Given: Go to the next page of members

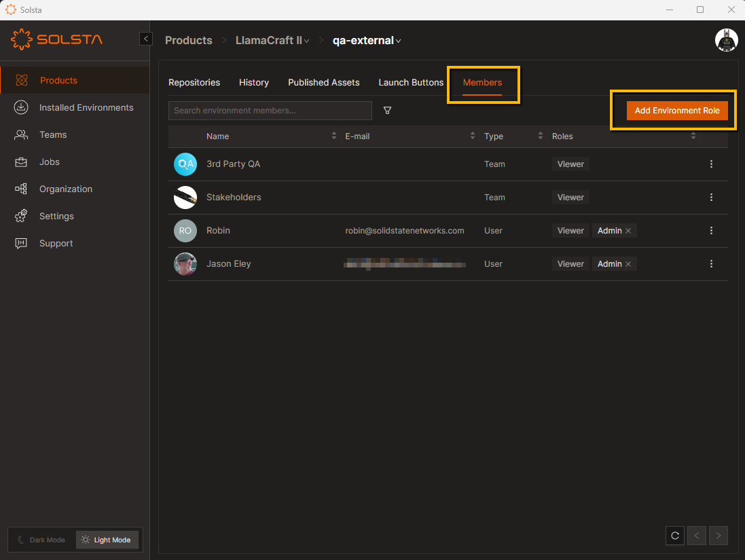Looking at the screenshot, I should coord(719,536).
